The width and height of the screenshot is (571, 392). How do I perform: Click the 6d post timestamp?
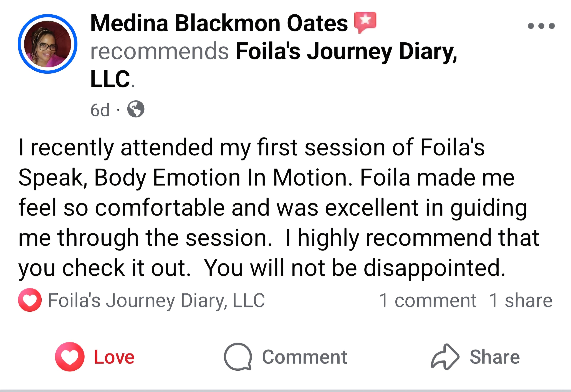100,110
